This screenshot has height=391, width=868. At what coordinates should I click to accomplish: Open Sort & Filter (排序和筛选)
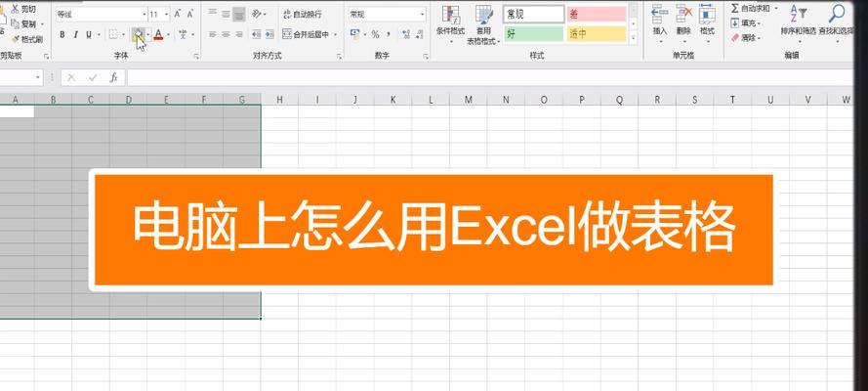click(799, 22)
